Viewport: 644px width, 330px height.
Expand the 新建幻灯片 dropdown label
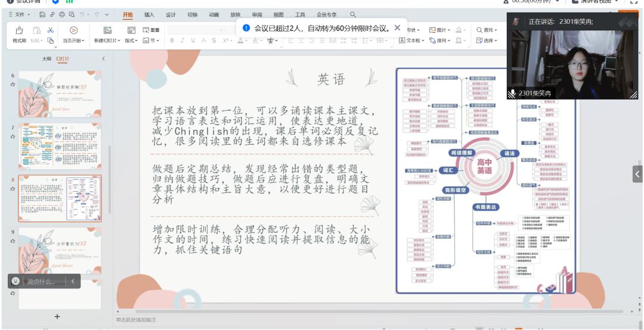click(107, 41)
